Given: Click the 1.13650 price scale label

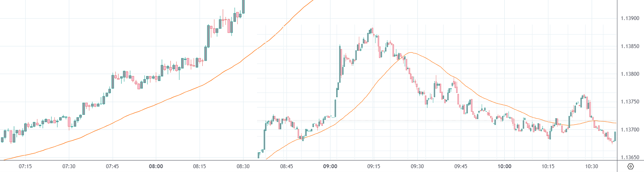Looking at the screenshot, I should pos(630,157).
